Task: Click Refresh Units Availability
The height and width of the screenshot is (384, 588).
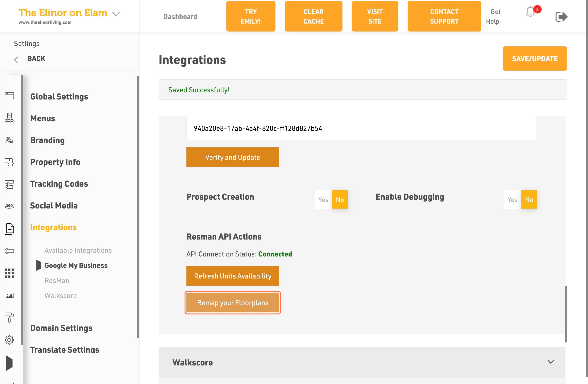Action: 233,276
